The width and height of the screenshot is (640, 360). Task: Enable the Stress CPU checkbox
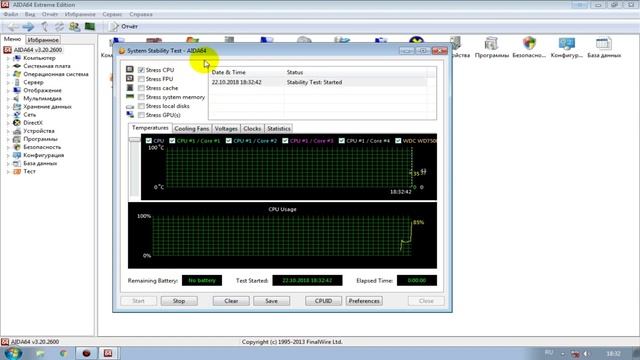[141, 70]
